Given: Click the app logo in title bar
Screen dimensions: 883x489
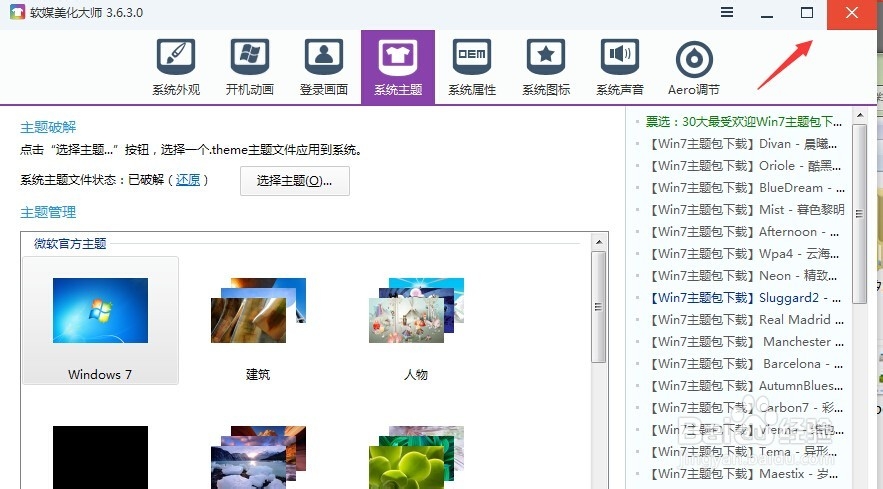Looking at the screenshot, I should pos(17,12).
